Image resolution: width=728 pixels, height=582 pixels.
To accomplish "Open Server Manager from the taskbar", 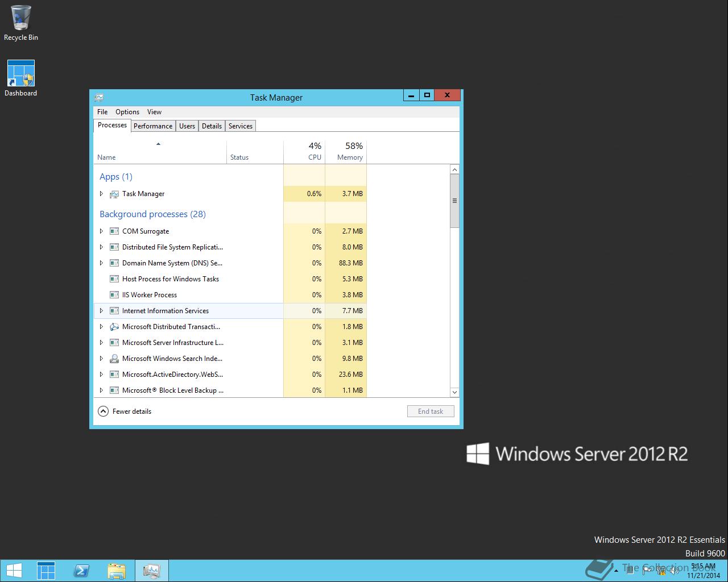I will click(46, 571).
